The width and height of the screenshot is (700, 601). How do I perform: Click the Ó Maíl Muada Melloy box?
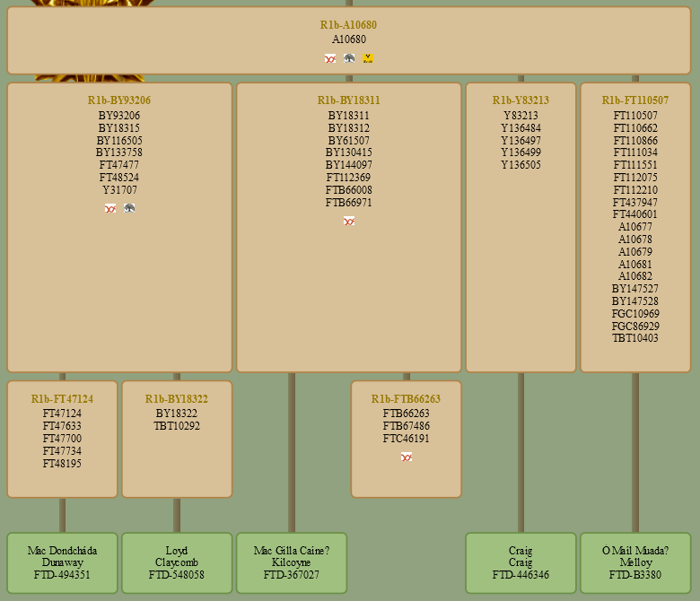point(635,562)
